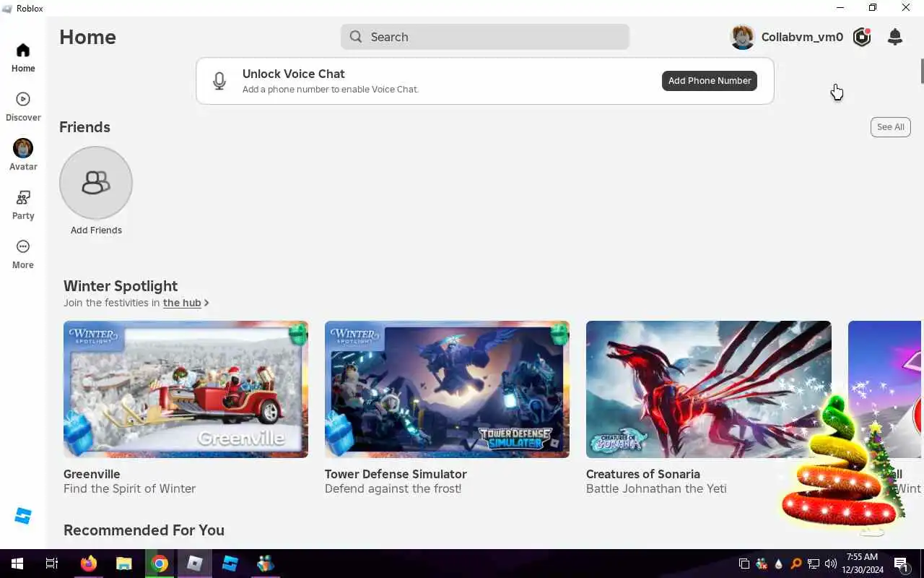Click the Search input field
This screenshot has height=578, width=924.
485,37
